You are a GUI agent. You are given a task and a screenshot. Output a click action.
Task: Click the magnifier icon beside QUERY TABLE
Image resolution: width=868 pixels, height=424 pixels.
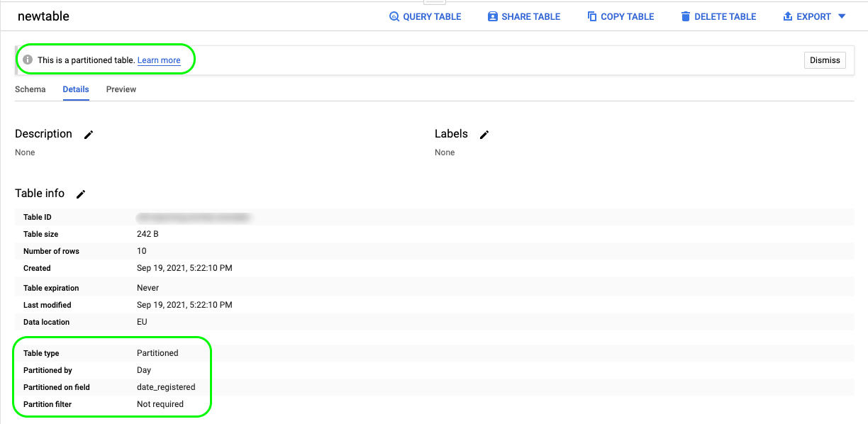pos(394,16)
